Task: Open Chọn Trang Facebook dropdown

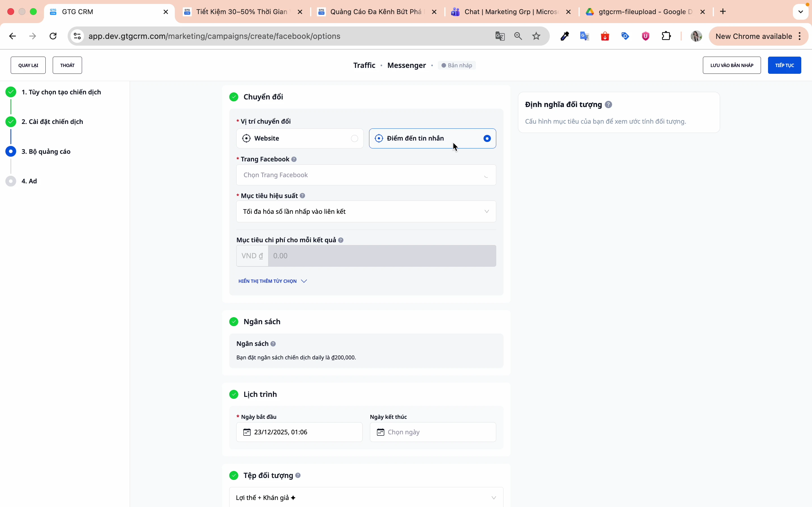Action: pos(366,175)
